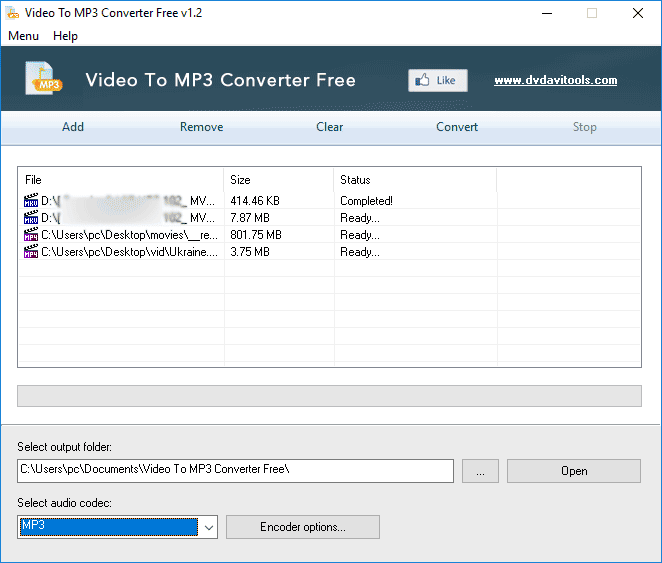This screenshot has height=563, width=662.
Task: Select the first D:\ file row
Action: 329,200
